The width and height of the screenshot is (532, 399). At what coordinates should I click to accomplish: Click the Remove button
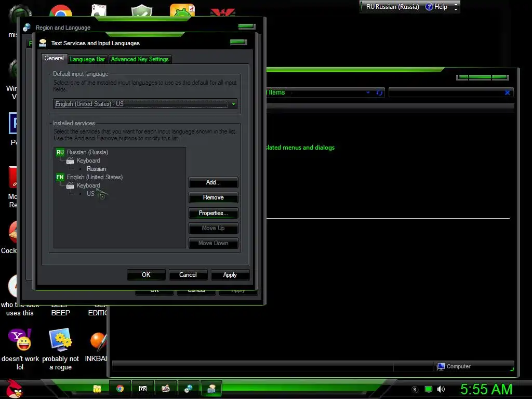click(213, 197)
